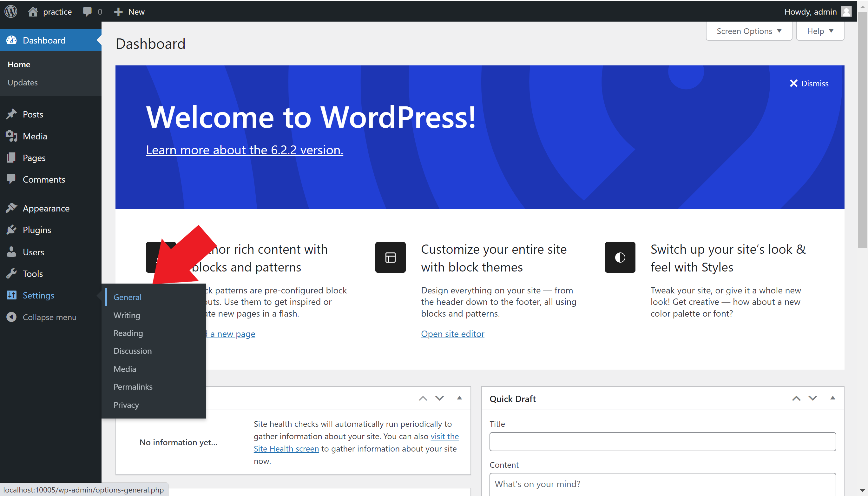Click the Appearance paintbrush icon
868x496 pixels.
pos(11,208)
